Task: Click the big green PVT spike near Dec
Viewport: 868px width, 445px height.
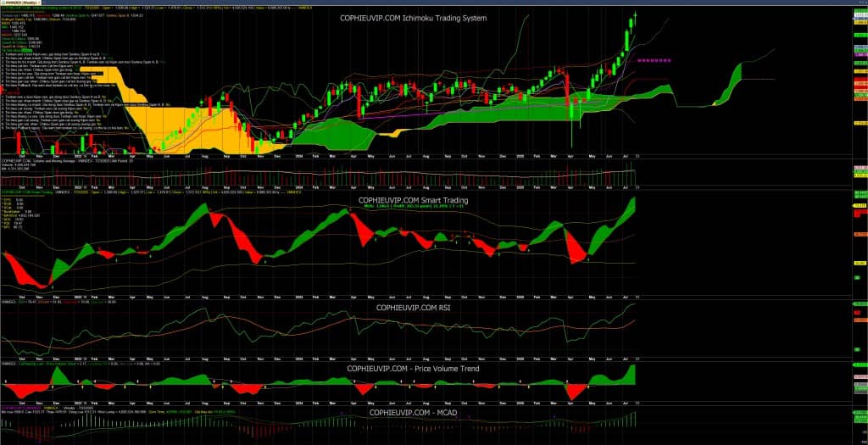Action: tap(58, 375)
